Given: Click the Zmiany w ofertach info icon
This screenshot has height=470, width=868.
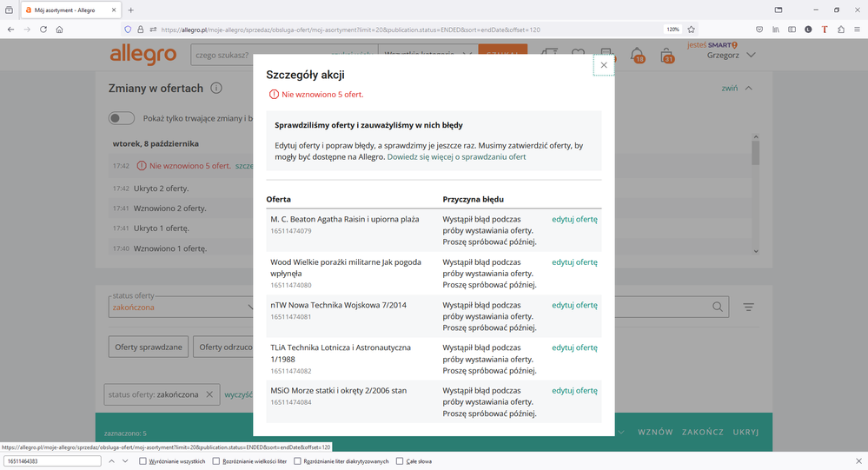Looking at the screenshot, I should click(x=216, y=88).
